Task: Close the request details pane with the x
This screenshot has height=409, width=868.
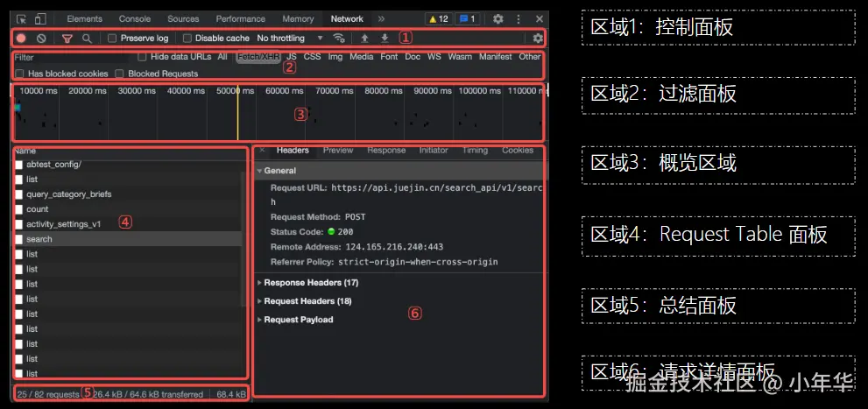Action: tap(263, 150)
